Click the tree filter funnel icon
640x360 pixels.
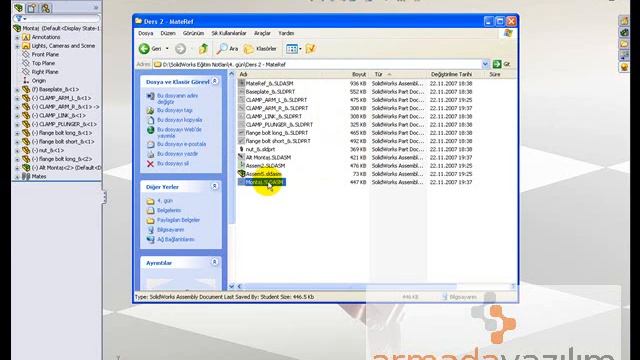[x=20, y=19]
